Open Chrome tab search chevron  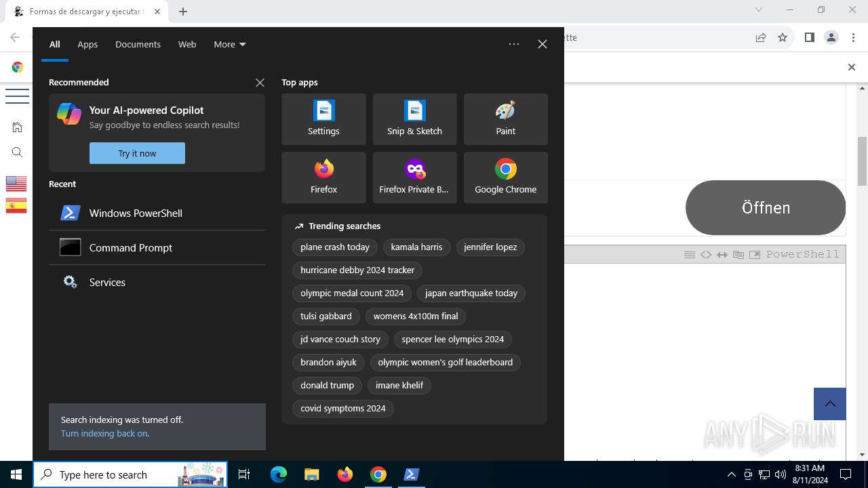(x=759, y=9)
